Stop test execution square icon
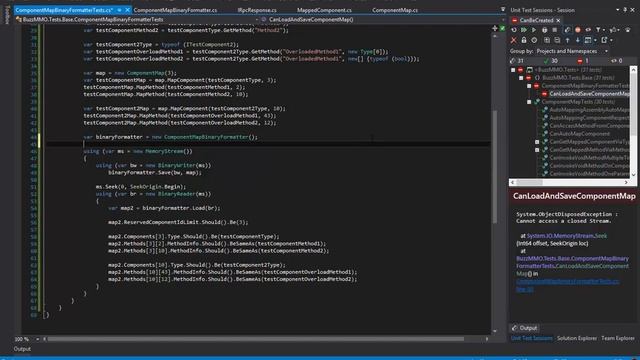Viewport: 640px width, 360px height. click(x=554, y=30)
